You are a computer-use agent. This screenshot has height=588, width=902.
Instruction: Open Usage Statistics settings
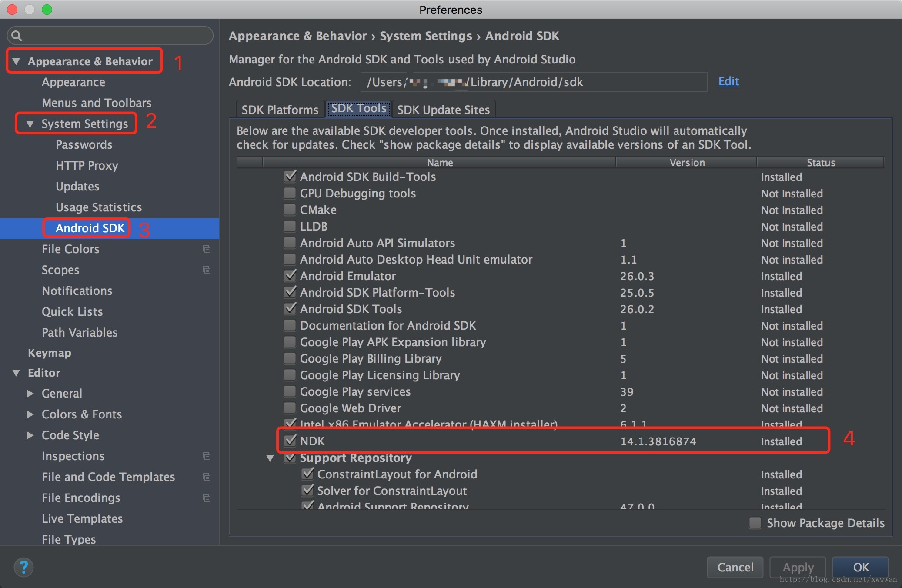(99, 207)
